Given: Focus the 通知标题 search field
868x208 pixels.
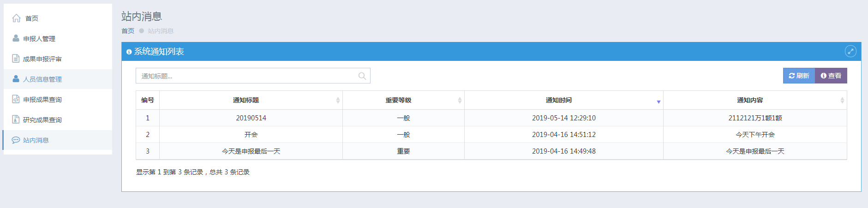Looking at the screenshot, I should pyautogui.click(x=253, y=76).
